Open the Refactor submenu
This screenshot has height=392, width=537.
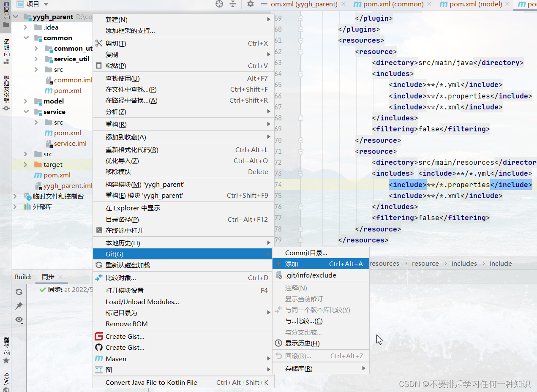(183, 125)
